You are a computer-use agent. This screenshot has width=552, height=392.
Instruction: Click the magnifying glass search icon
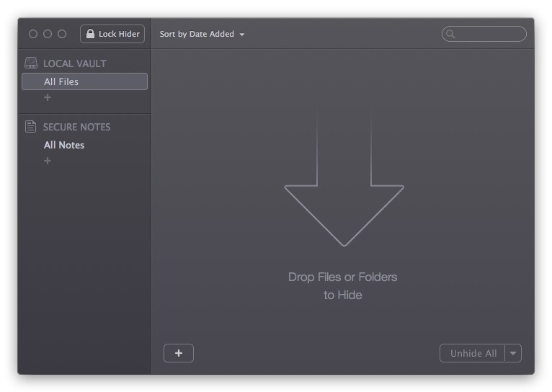(x=450, y=34)
